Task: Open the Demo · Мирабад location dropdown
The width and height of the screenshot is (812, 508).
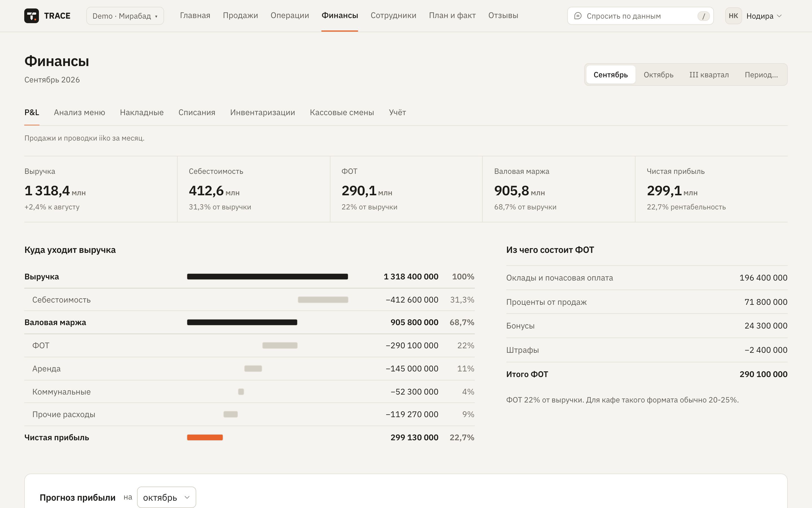Action: point(125,16)
